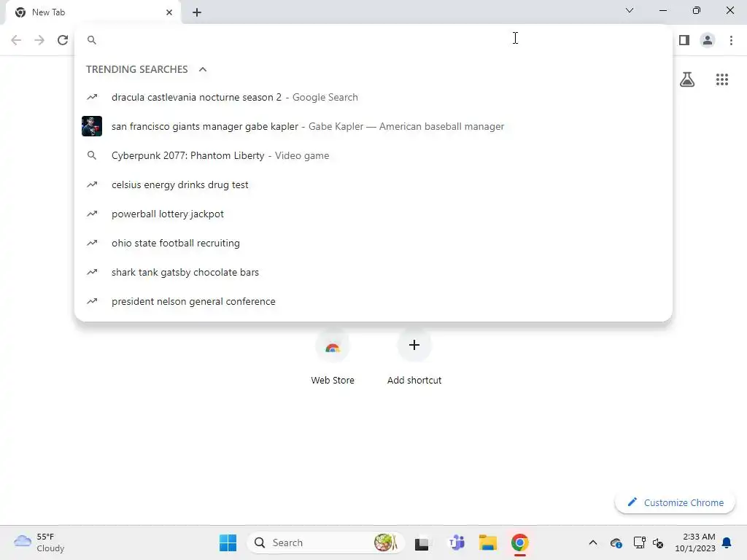
Task: Collapse the Trending Searches section
Action: pyautogui.click(x=203, y=69)
